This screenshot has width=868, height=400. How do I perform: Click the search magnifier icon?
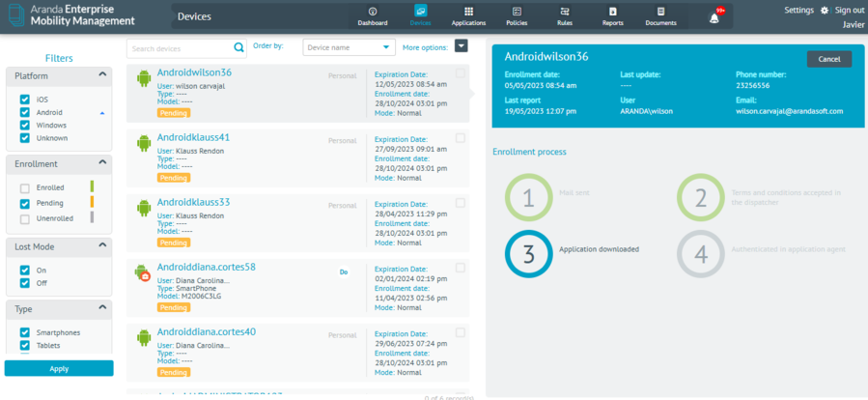click(x=239, y=48)
